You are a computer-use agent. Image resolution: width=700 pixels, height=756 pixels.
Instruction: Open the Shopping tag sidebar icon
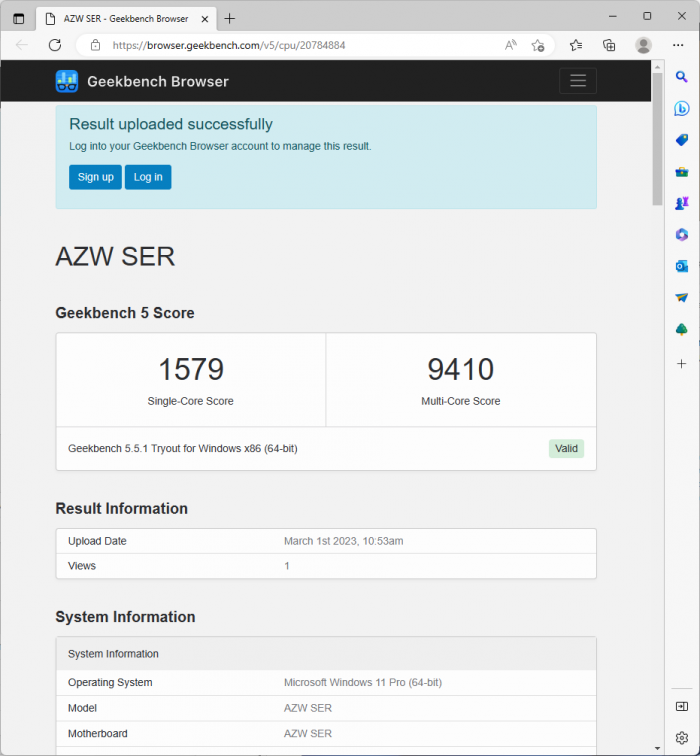point(681,140)
